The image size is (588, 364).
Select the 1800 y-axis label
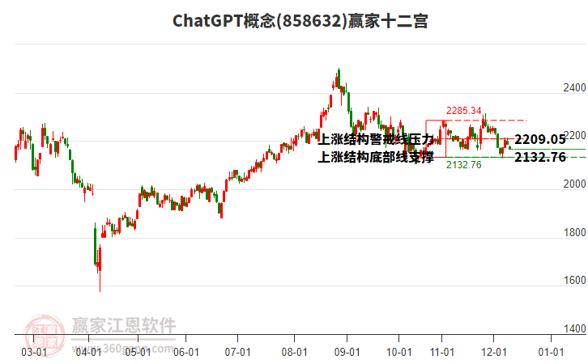tap(574, 232)
